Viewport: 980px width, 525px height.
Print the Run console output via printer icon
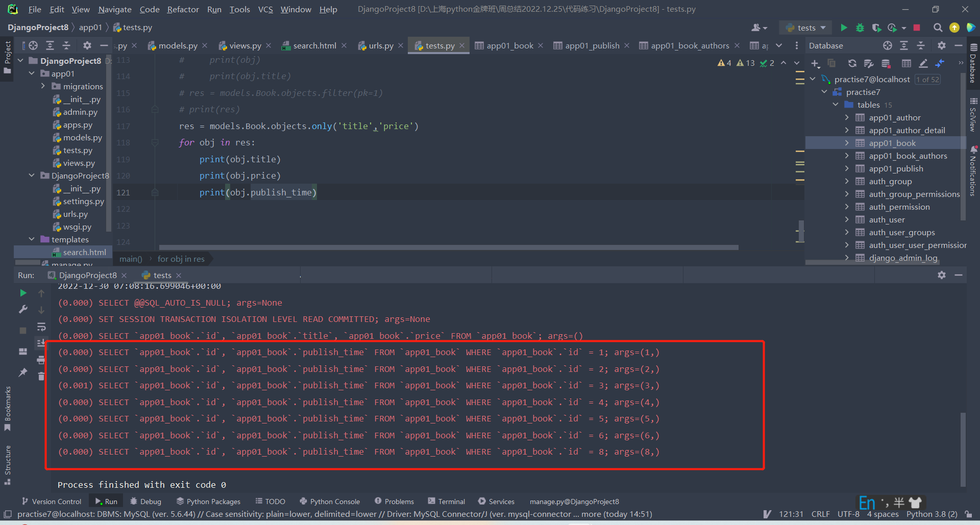(x=41, y=360)
